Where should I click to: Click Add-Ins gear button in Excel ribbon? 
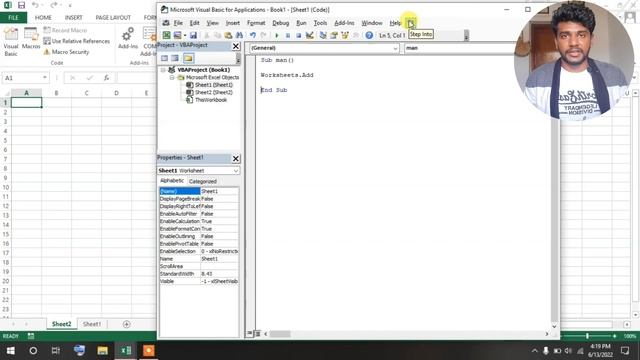(128, 38)
